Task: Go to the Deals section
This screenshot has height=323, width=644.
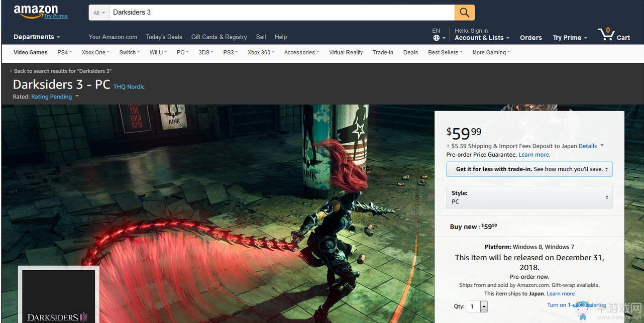Action: click(410, 52)
